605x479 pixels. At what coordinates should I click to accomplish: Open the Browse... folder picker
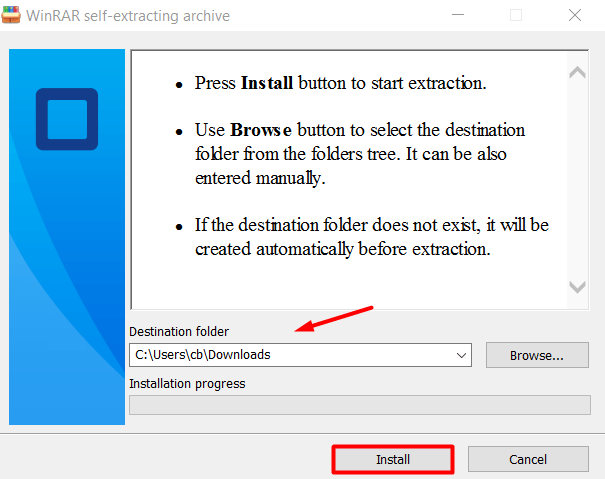[x=537, y=355]
